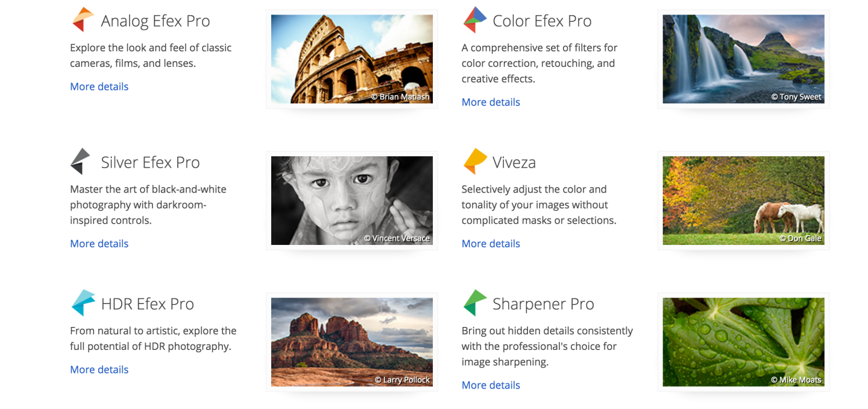This screenshot has height=409, width=868.
Task: Click the green leaf photo by Mike Moats
Action: pos(743,341)
